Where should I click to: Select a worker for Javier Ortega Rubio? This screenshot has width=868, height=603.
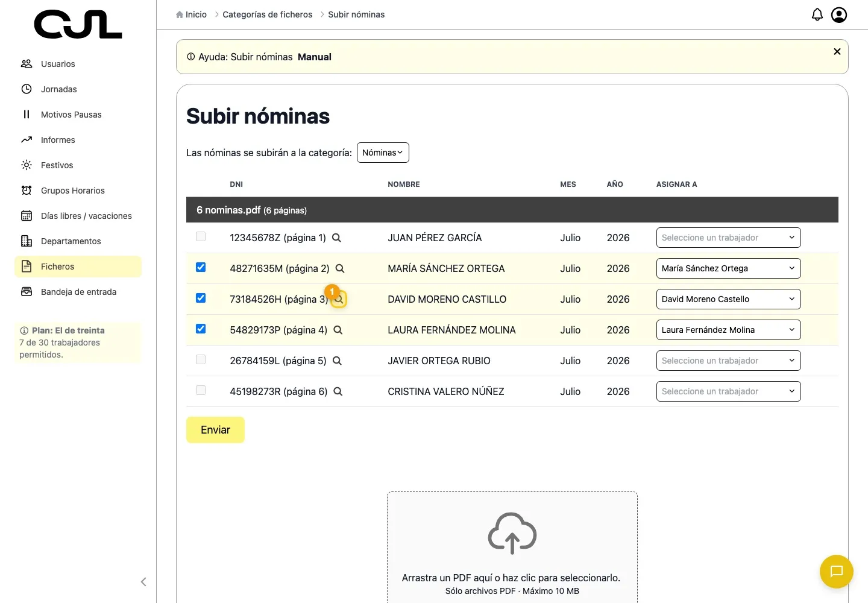click(728, 361)
